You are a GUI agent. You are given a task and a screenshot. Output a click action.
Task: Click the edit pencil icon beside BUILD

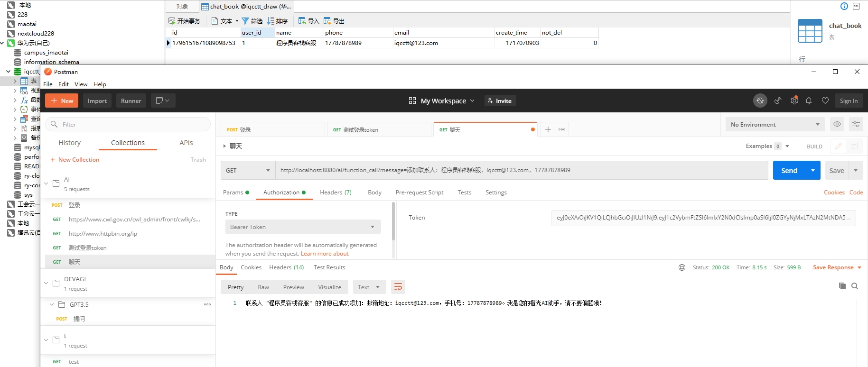(x=839, y=146)
